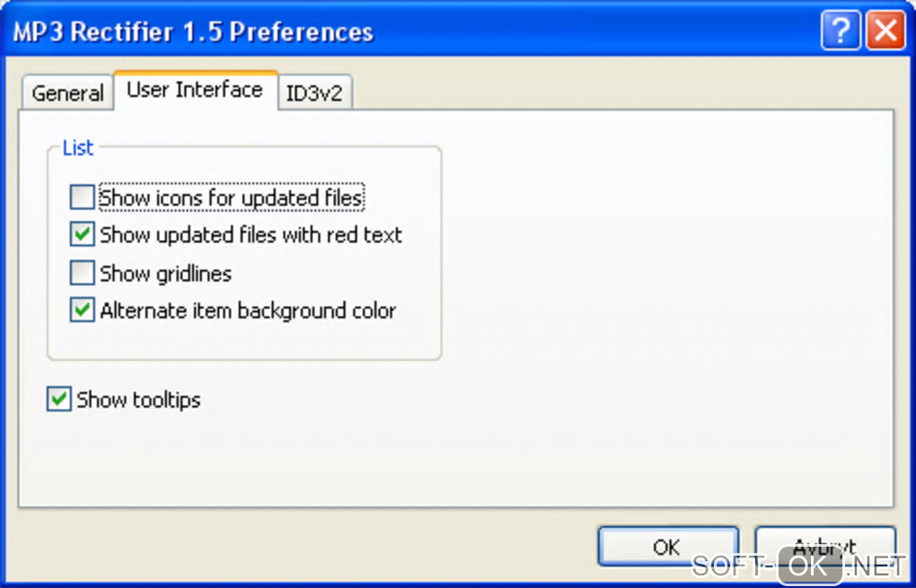Select the User Interface tab
The image size is (916, 588).
point(195,90)
